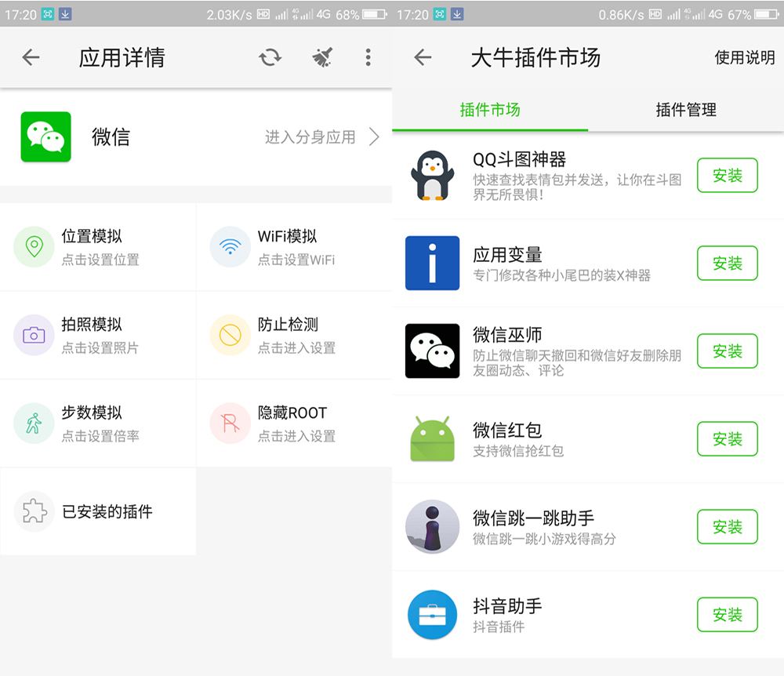This screenshot has height=676, width=784.
Task: Tap the 防止检测 prohibition icon
Action: (230, 335)
